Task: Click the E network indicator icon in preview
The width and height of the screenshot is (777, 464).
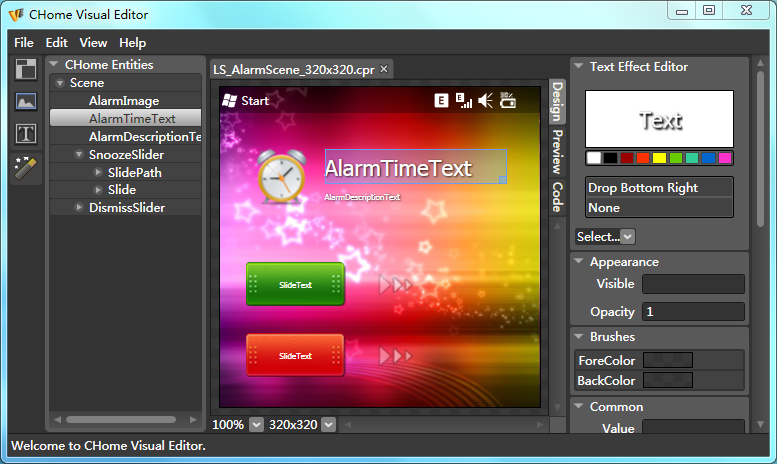Action: click(x=441, y=101)
